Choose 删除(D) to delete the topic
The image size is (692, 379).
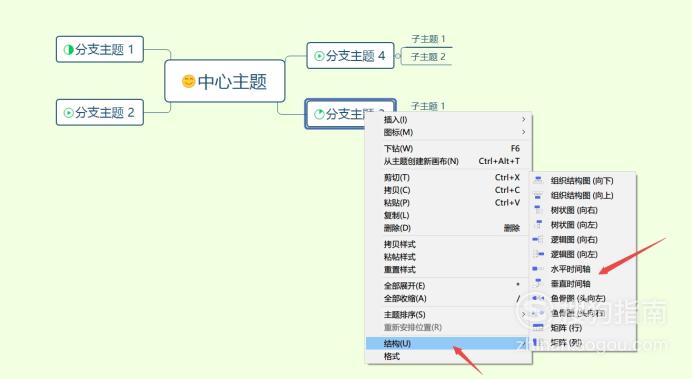(x=448, y=228)
